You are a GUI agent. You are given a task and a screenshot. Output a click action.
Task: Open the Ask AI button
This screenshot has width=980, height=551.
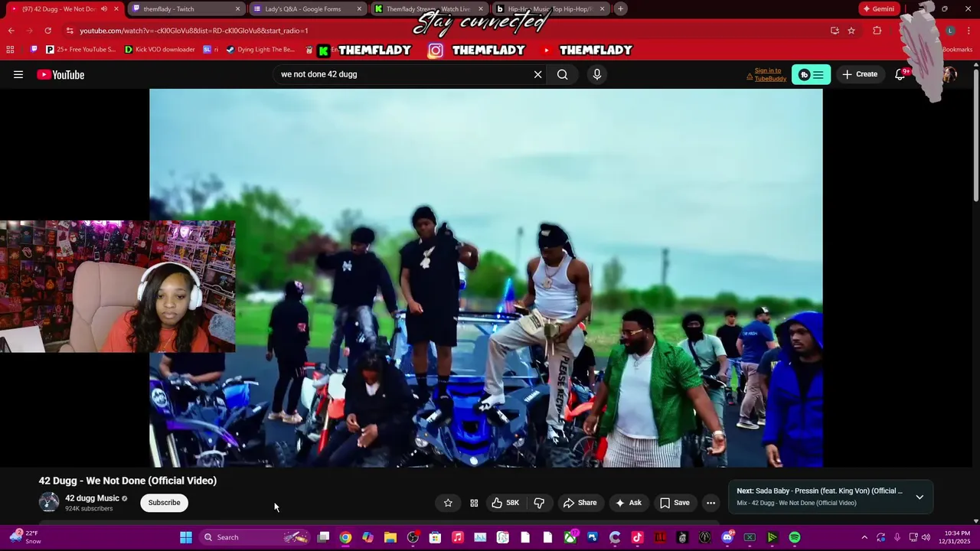pos(629,503)
